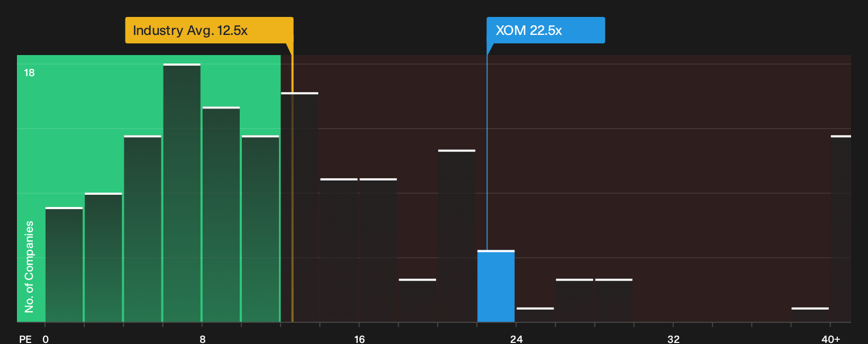Viewport: 868px width, 344px height.
Task: Click the y-axis value 18
Action: (x=29, y=73)
